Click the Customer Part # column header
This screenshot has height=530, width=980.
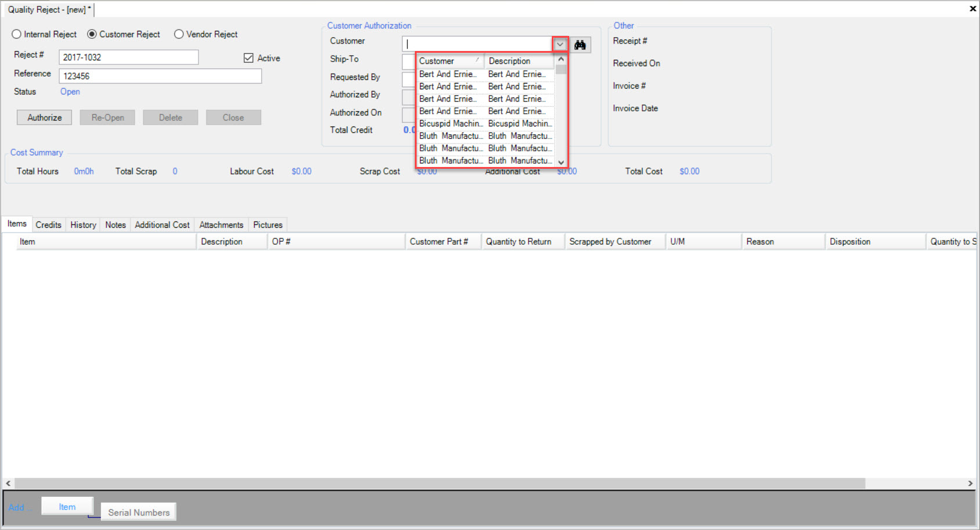click(x=443, y=242)
